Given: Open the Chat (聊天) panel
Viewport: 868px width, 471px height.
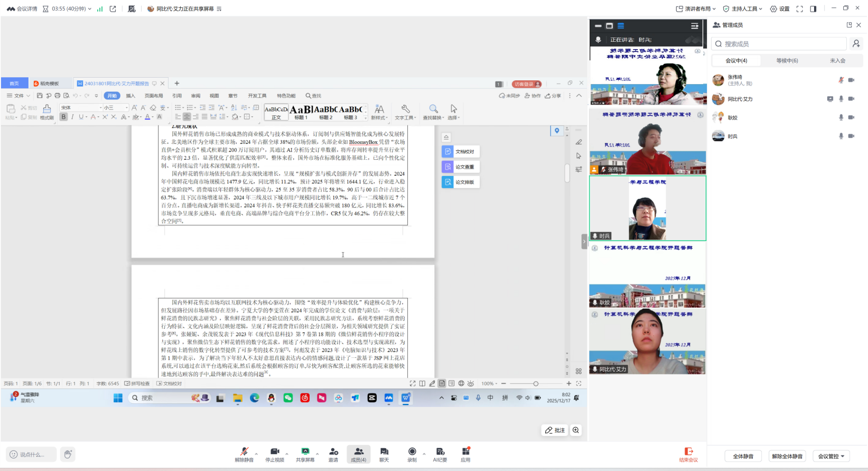Looking at the screenshot, I should point(384,454).
